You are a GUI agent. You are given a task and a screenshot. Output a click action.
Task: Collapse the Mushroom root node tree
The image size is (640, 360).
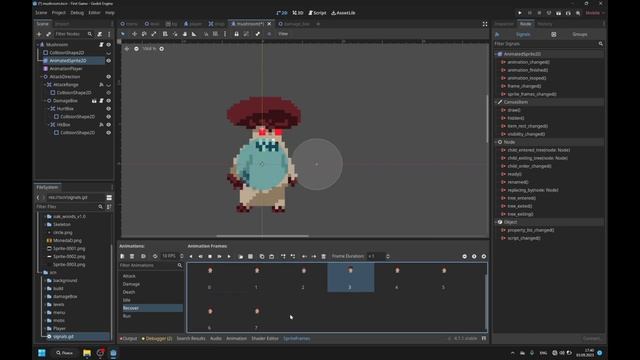(x=38, y=44)
